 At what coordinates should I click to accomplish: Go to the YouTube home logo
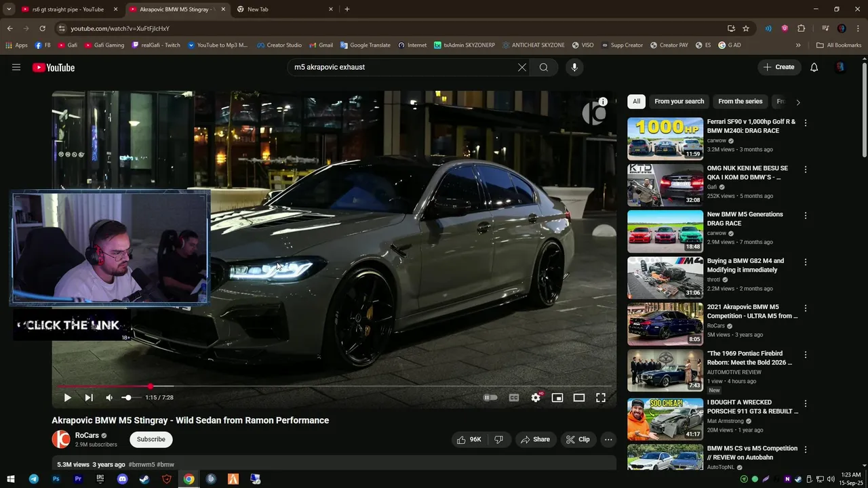pyautogui.click(x=54, y=67)
